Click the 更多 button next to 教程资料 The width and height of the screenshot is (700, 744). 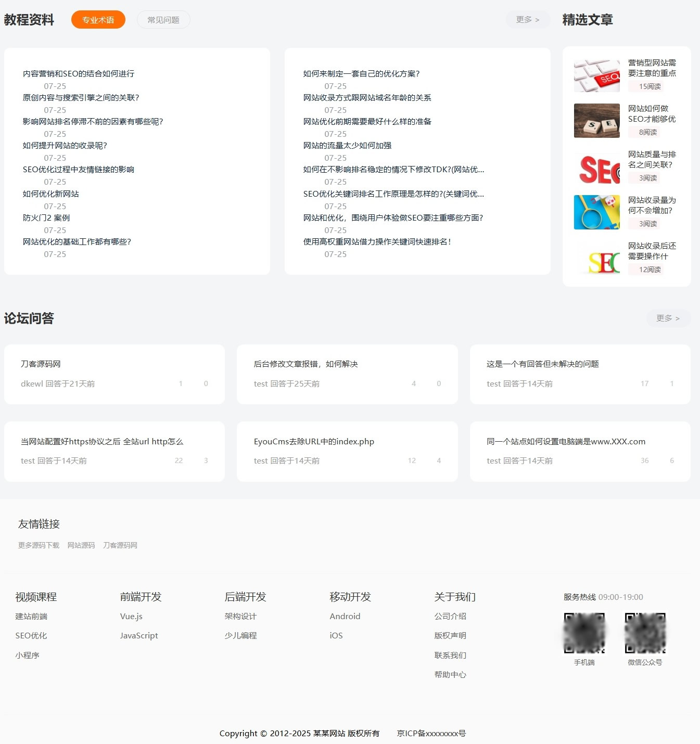(x=527, y=20)
